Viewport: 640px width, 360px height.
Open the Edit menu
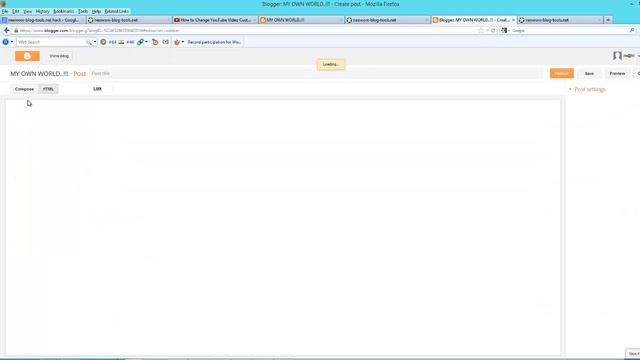[16, 11]
